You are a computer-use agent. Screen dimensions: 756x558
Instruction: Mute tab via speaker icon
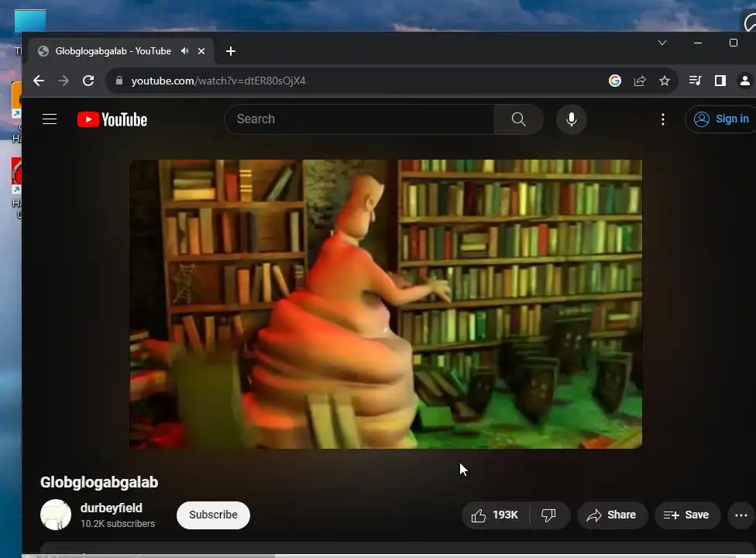[x=184, y=50]
